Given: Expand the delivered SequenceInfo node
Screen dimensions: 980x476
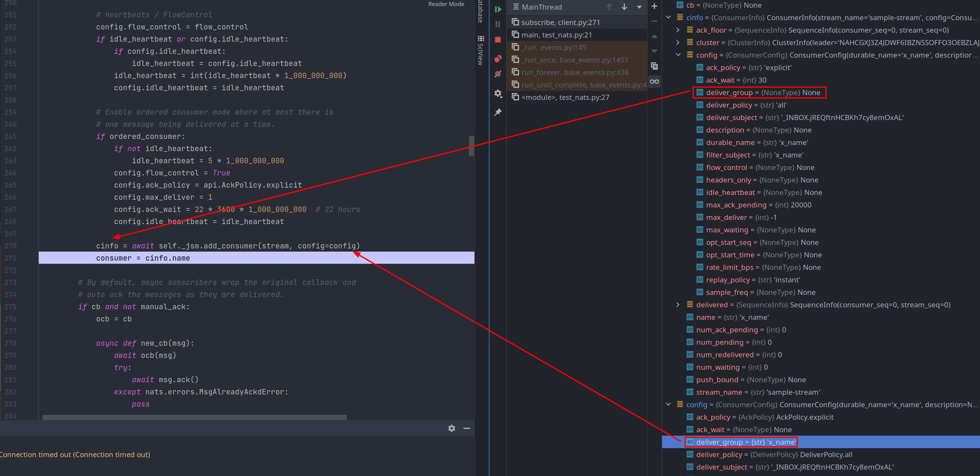Looking at the screenshot, I should [678, 305].
